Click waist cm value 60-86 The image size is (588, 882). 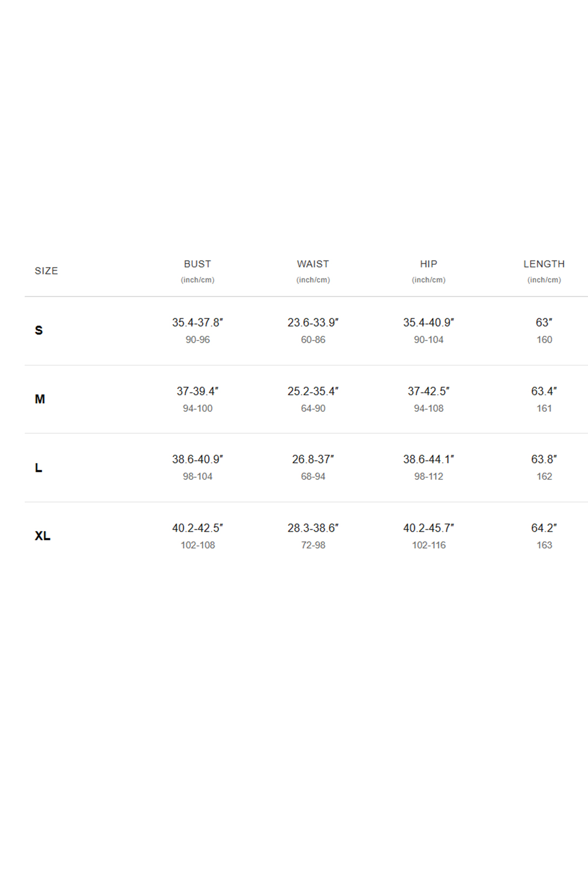pos(313,340)
